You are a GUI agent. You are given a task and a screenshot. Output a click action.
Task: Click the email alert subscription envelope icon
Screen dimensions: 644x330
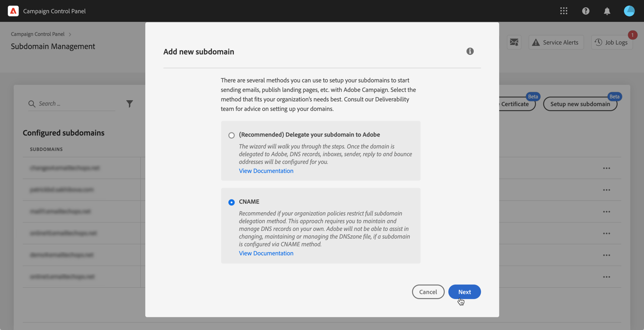[x=514, y=42]
